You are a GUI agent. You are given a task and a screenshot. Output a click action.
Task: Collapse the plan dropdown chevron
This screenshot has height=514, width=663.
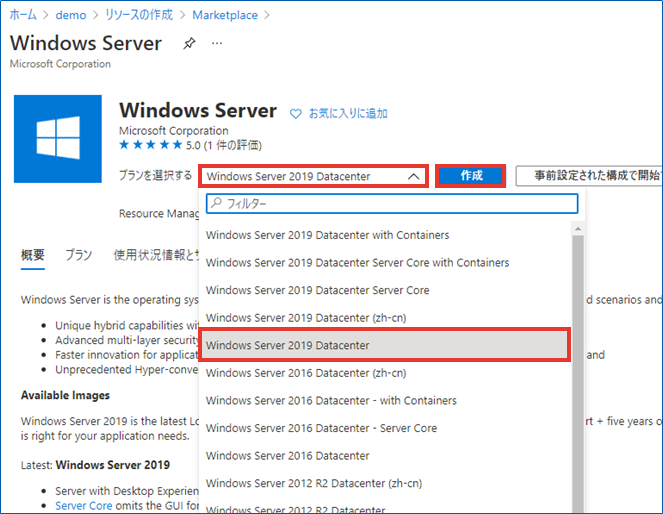click(x=414, y=176)
